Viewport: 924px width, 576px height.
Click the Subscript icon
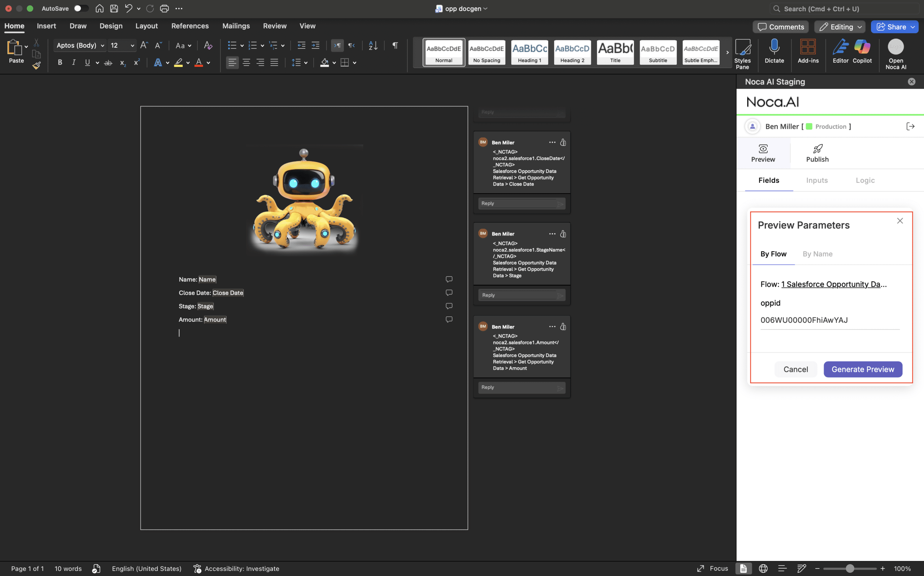(x=122, y=62)
